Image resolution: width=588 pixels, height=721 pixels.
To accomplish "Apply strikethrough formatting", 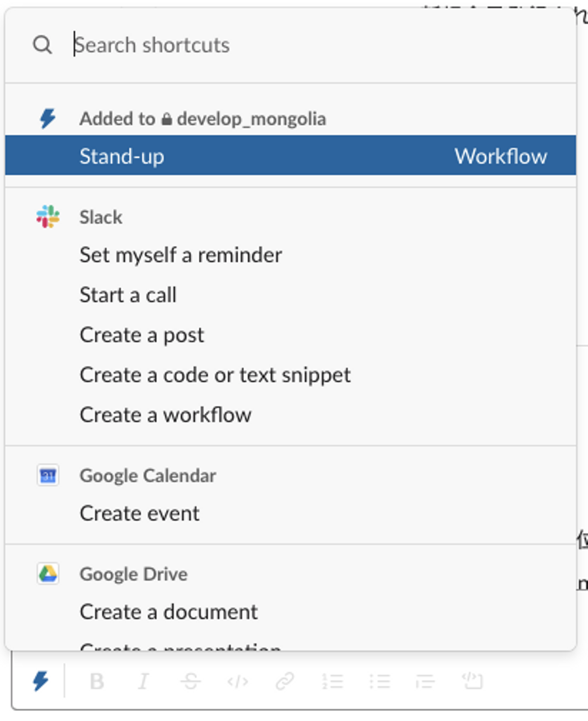I will [190, 681].
